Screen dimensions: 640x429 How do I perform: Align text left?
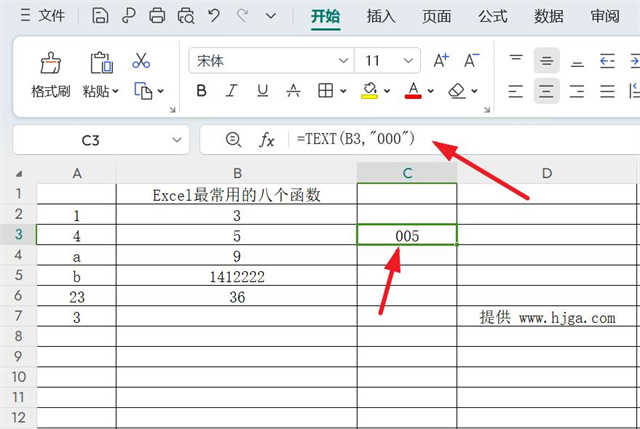click(x=516, y=91)
